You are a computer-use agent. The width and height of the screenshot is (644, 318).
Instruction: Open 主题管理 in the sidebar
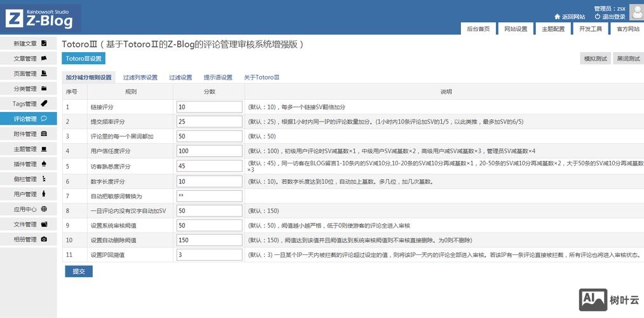coord(29,149)
